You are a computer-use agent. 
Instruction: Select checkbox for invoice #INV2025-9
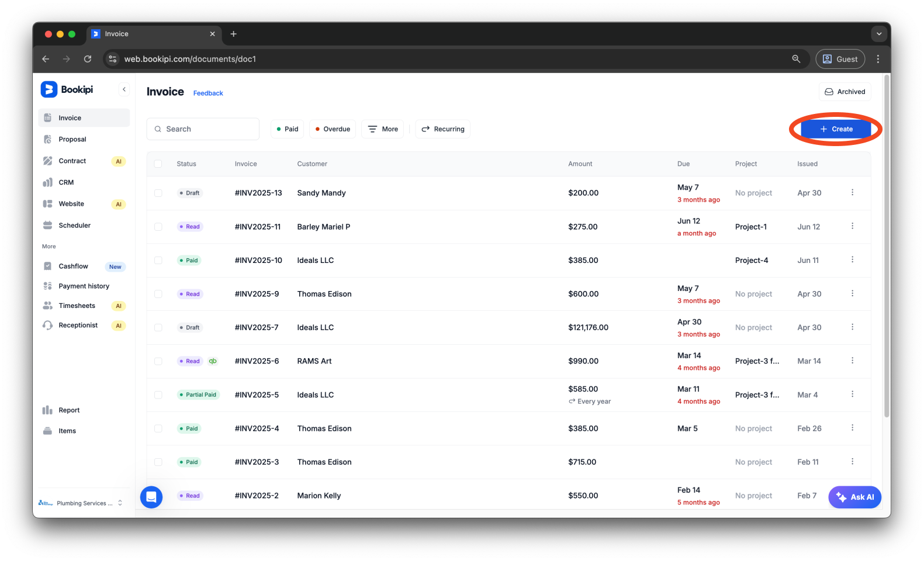pyautogui.click(x=158, y=294)
